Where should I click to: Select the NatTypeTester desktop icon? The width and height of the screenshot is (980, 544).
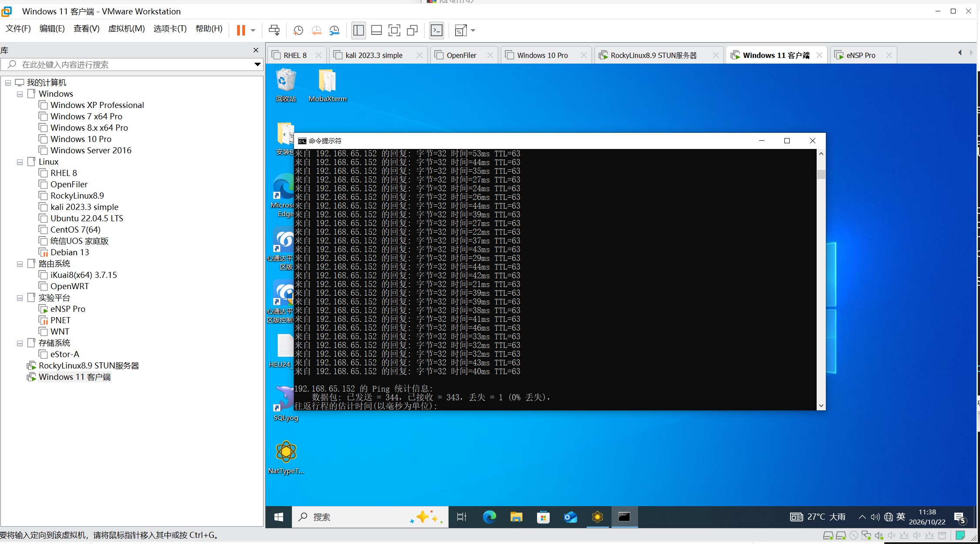tap(286, 457)
